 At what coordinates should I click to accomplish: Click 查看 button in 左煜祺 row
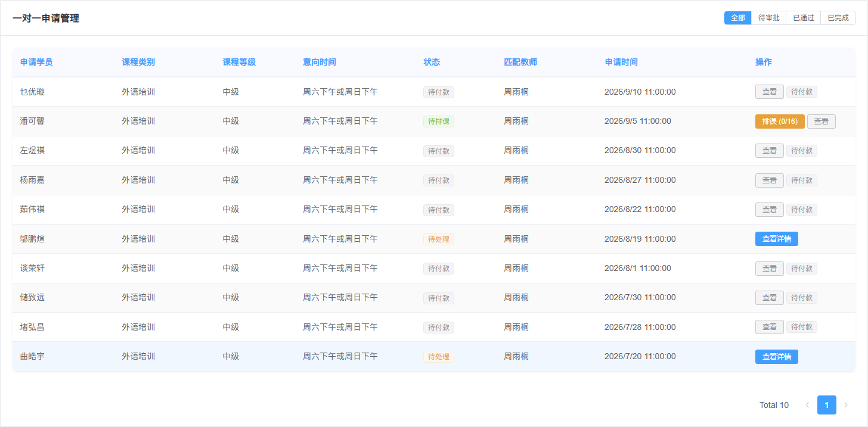click(770, 151)
